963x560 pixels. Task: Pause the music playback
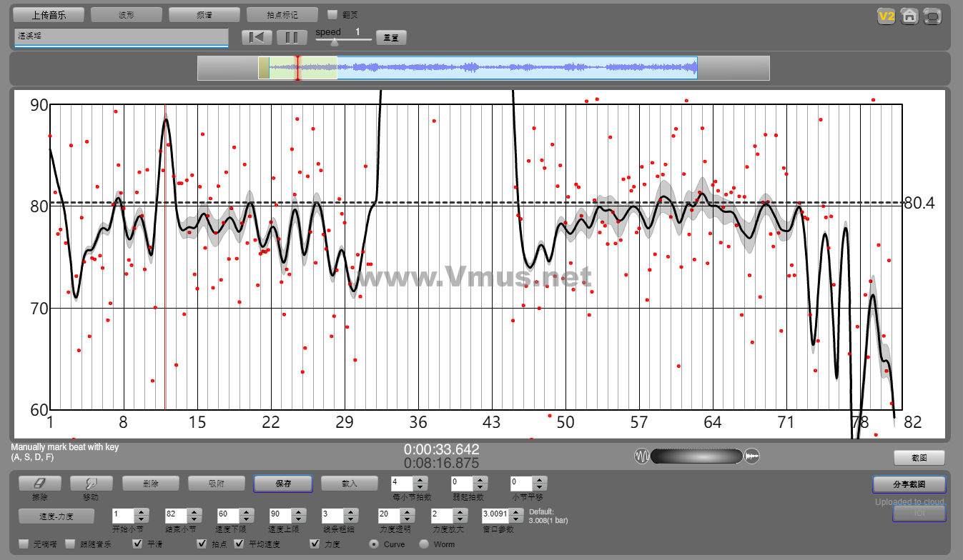pyautogui.click(x=292, y=37)
